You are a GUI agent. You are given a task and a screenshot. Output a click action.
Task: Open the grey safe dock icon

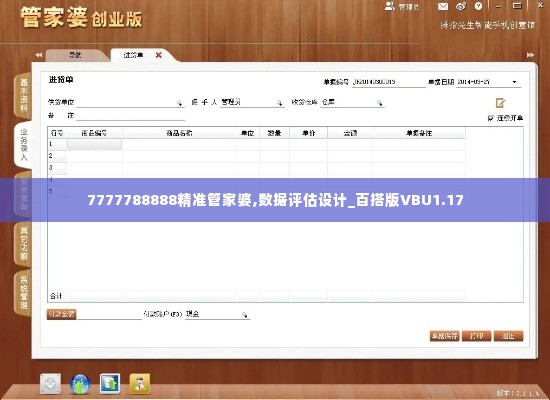click(50, 384)
